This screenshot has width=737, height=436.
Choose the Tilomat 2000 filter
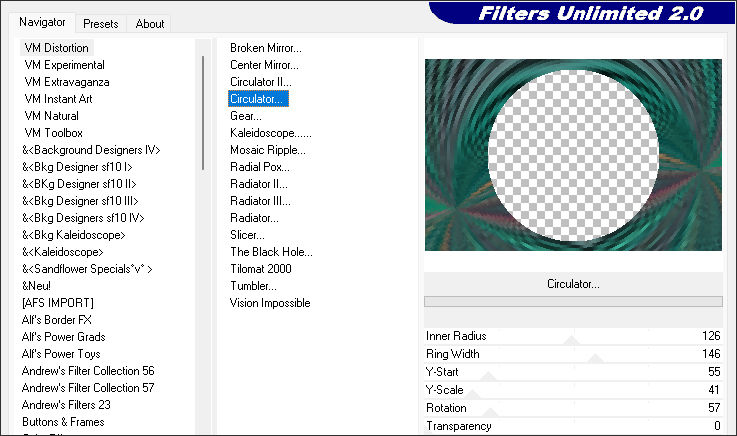pyautogui.click(x=261, y=269)
